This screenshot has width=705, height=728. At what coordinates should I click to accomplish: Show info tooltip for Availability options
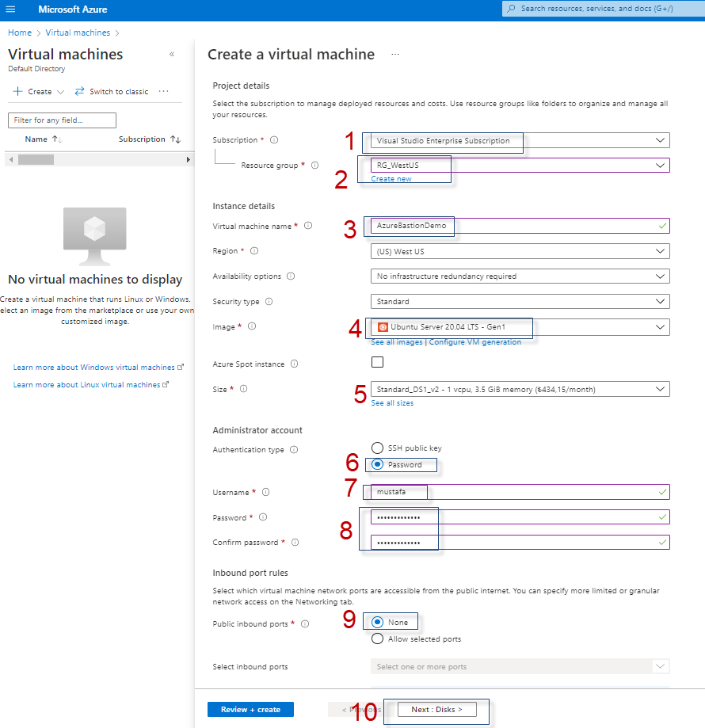tap(291, 276)
